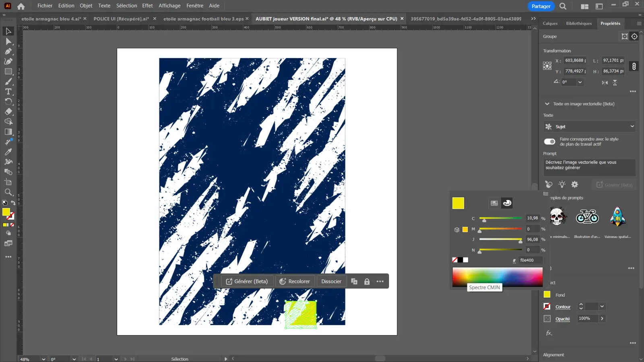Click the Partager button

pyautogui.click(x=541, y=6)
